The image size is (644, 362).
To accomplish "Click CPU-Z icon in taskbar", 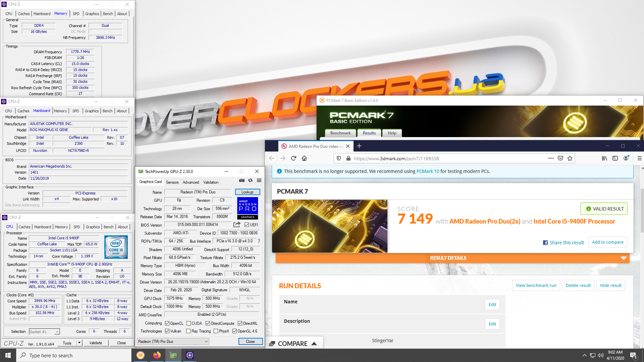I will [190, 355].
